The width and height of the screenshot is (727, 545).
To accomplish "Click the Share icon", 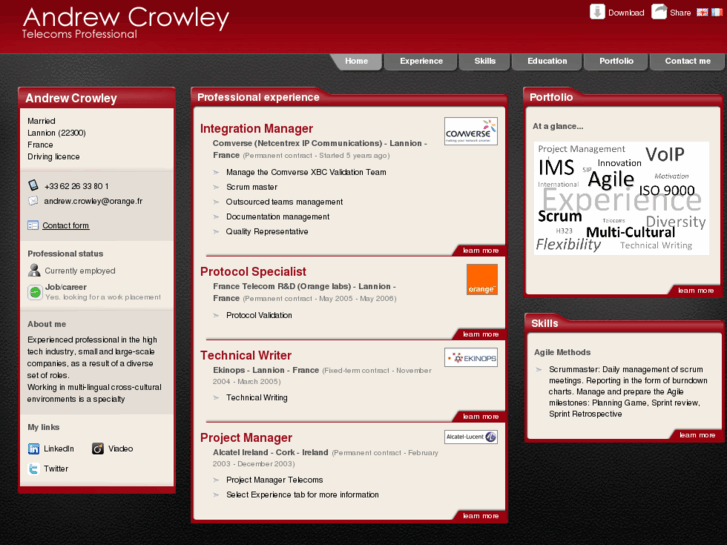I will click(659, 12).
